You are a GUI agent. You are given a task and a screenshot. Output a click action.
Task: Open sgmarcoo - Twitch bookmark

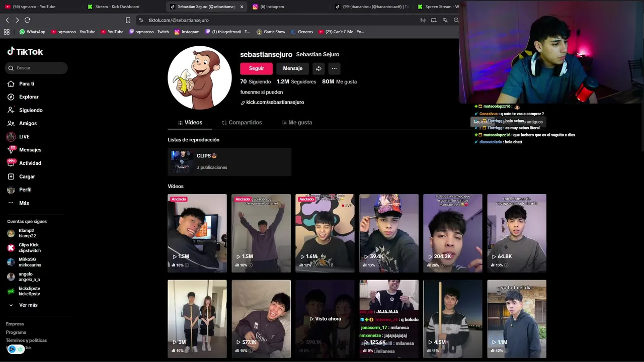149,32
